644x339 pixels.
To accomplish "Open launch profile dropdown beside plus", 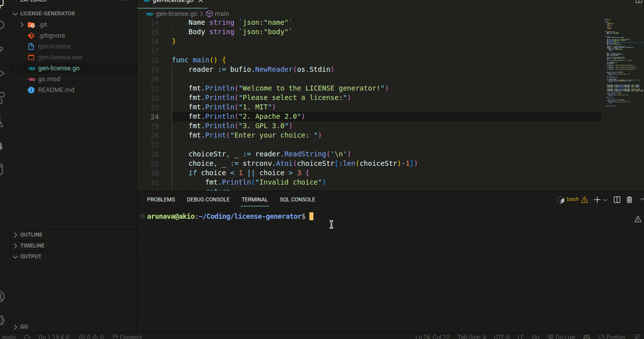I will point(605,200).
